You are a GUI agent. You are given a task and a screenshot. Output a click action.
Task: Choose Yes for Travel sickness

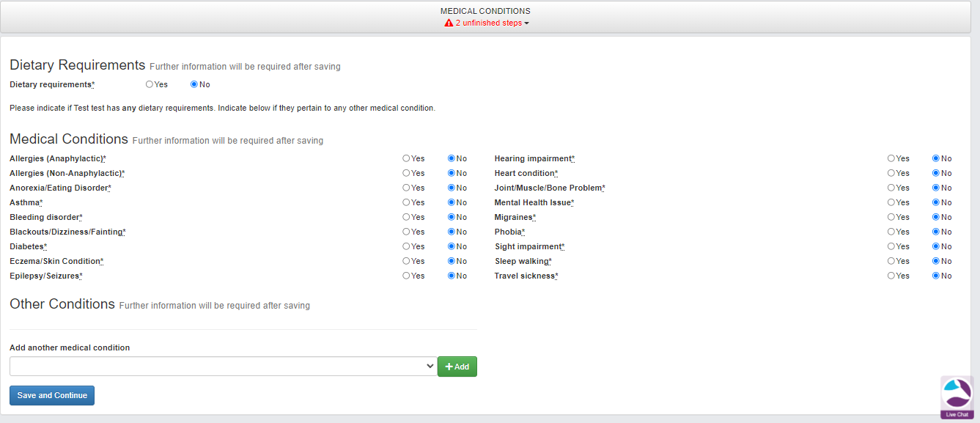coord(891,276)
